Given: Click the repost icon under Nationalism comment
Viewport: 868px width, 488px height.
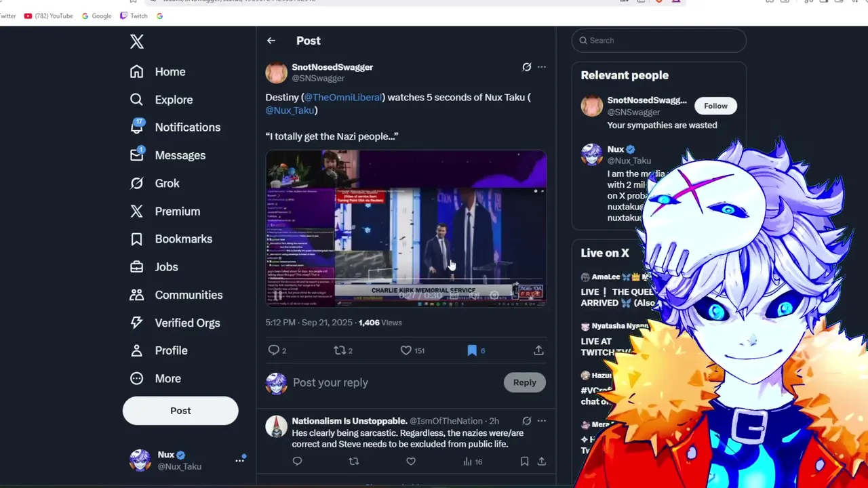Looking at the screenshot, I should [353, 462].
